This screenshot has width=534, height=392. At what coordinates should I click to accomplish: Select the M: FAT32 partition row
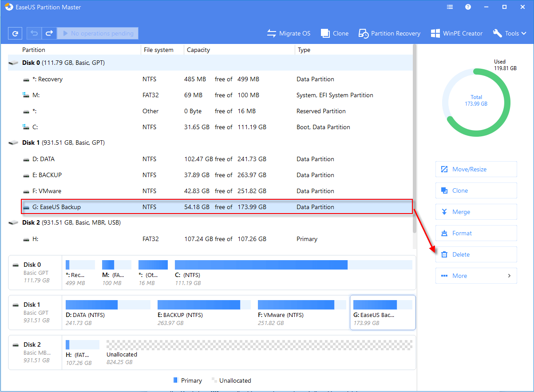coord(210,95)
